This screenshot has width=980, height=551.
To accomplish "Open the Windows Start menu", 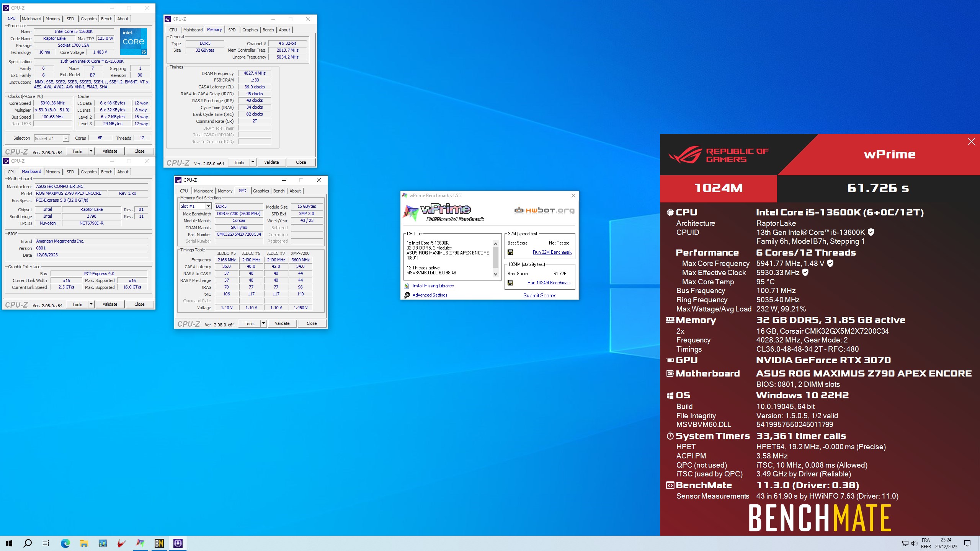I will pos(9,543).
